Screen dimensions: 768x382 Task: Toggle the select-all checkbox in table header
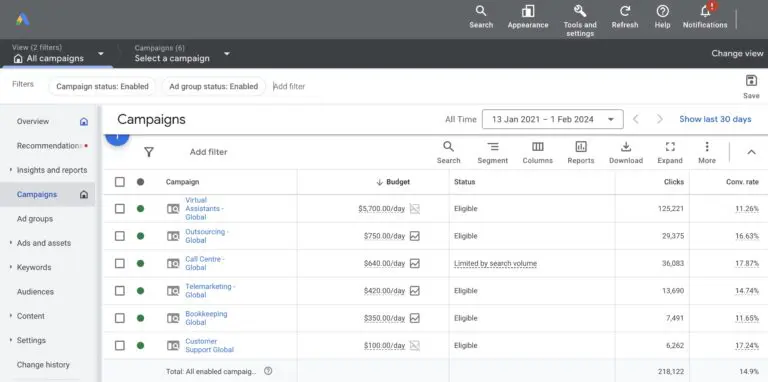coord(120,182)
